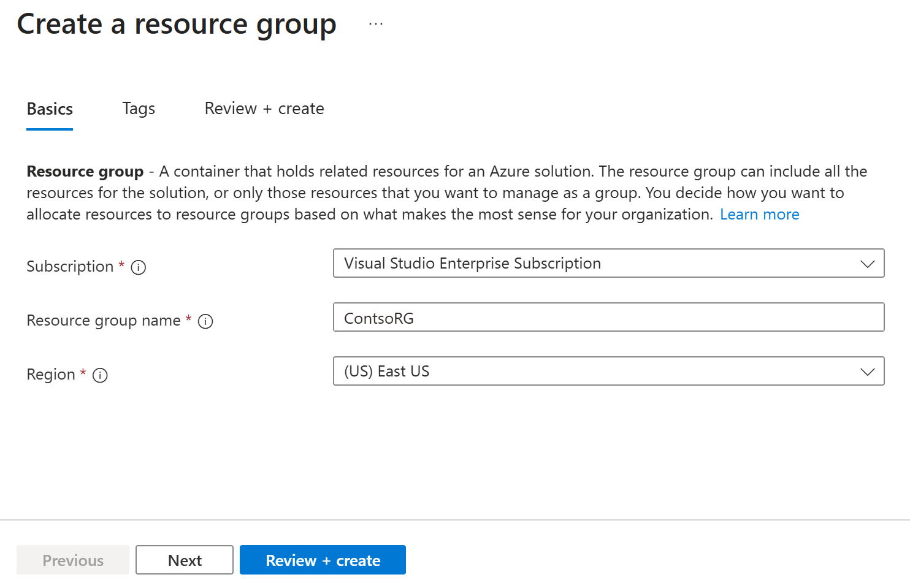
Task: Click the Subscription field label
Action: [x=70, y=267]
